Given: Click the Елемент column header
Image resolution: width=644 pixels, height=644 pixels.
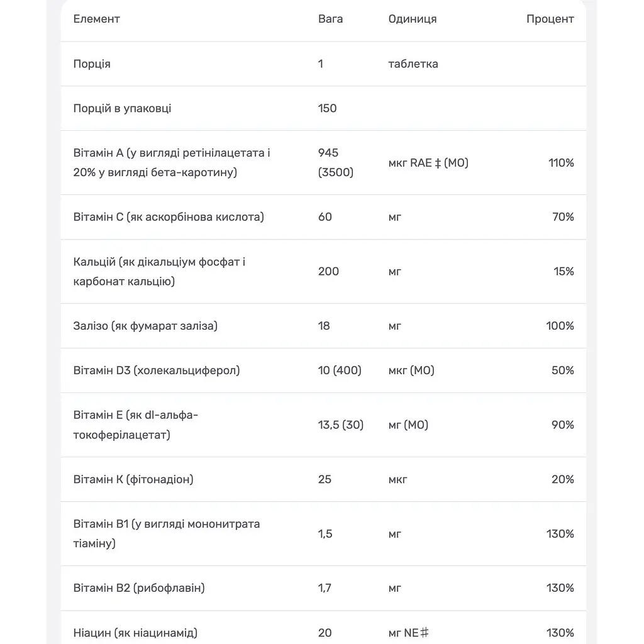Looking at the screenshot, I should click(96, 19).
